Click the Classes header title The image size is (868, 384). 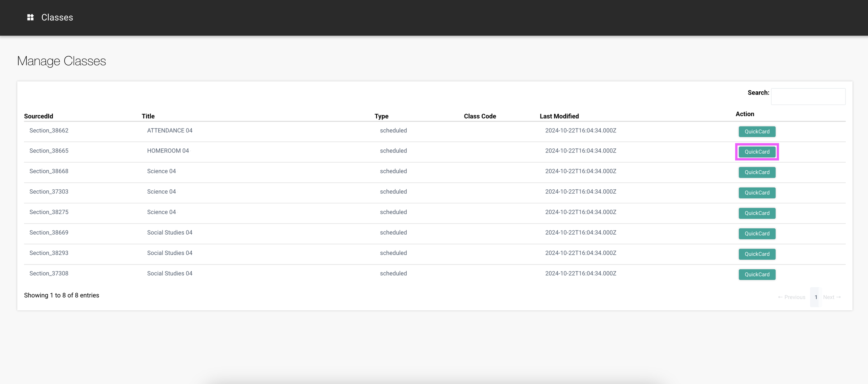pos(57,17)
